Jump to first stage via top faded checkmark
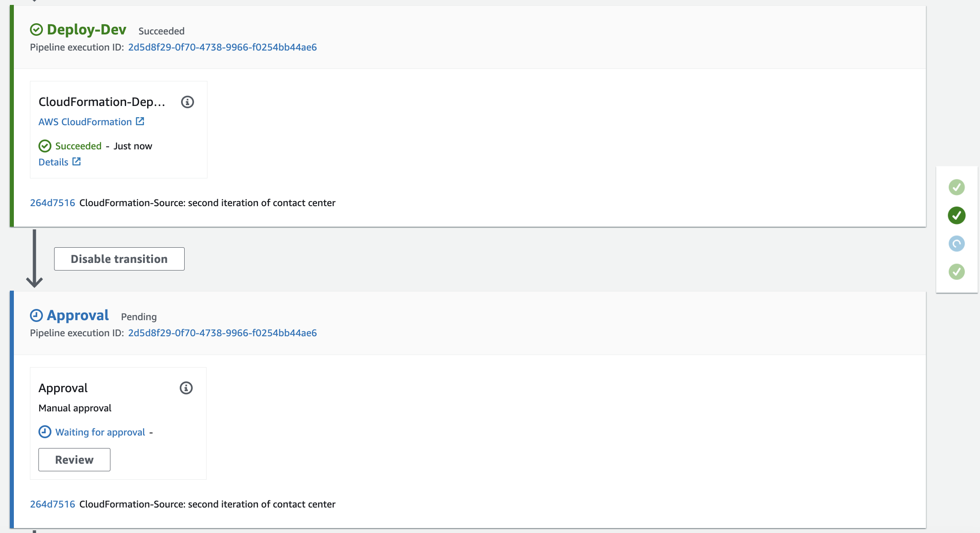The image size is (980, 533). coord(956,187)
